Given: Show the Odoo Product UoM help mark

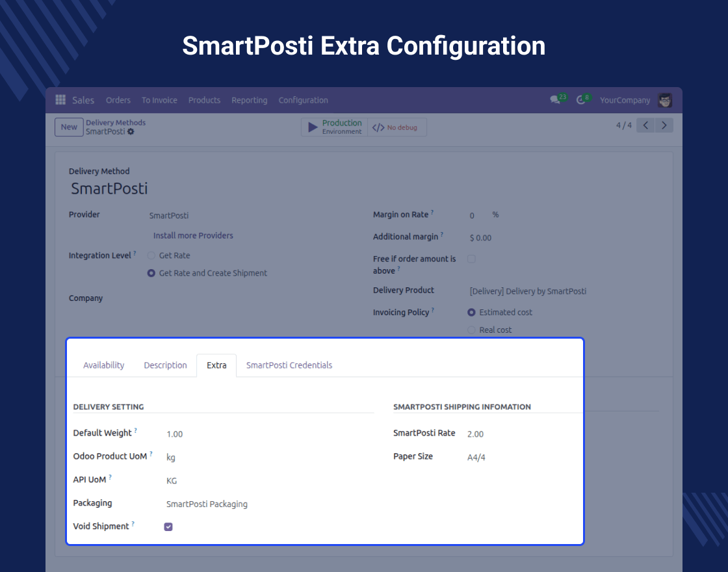Looking at the screenshot, I should point(151,454).
